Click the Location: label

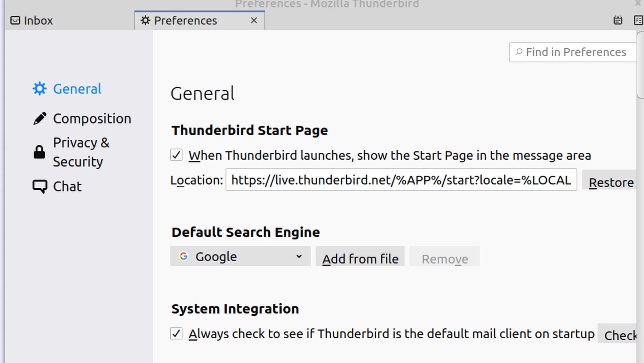[x=197, y=180]
